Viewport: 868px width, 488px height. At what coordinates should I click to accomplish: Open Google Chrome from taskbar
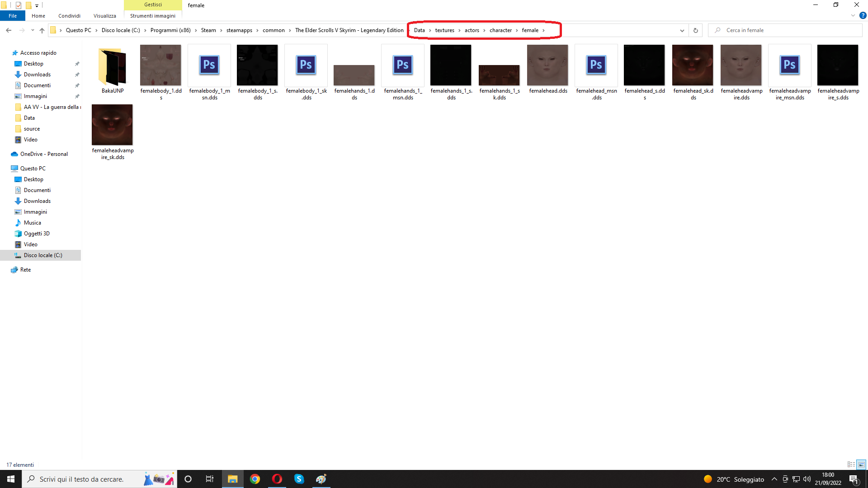click(x=255, y=479)
